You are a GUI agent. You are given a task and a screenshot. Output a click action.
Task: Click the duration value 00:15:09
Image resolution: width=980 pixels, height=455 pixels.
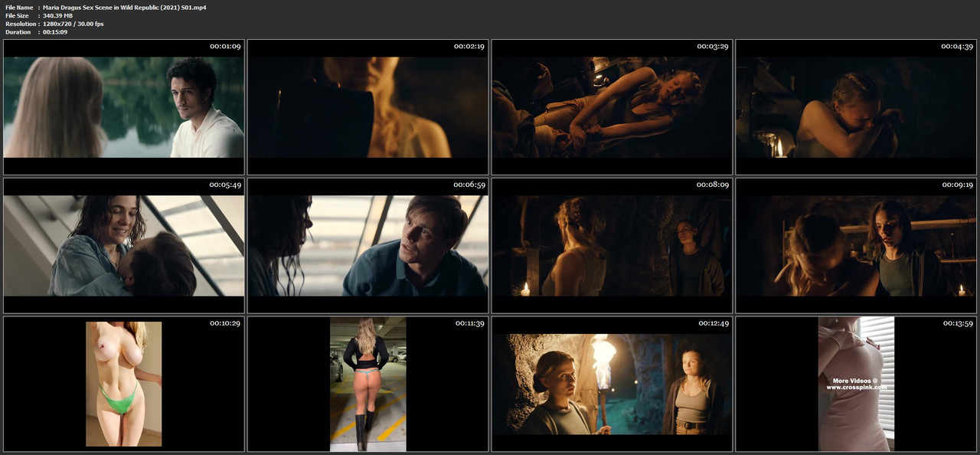(x=55, y=32)
